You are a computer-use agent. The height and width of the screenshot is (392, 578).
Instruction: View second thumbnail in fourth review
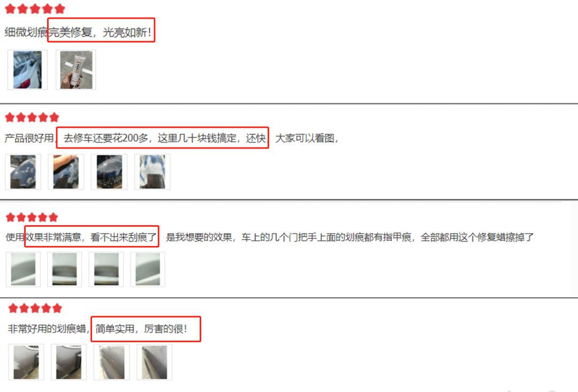(x=69, y=362)
